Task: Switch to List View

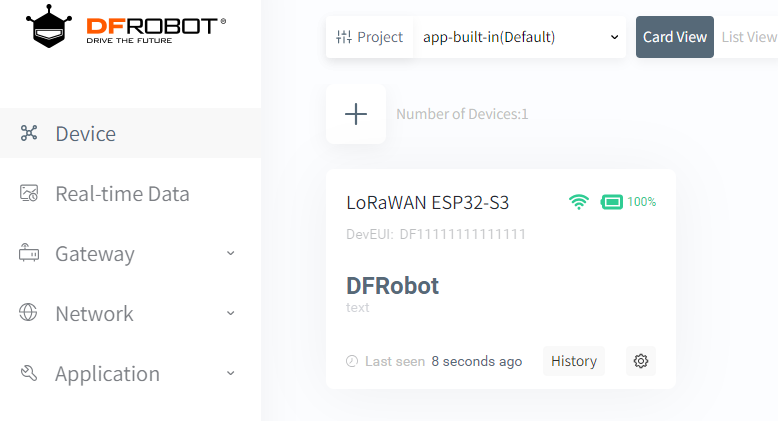Action: click(x=748, y=37)
